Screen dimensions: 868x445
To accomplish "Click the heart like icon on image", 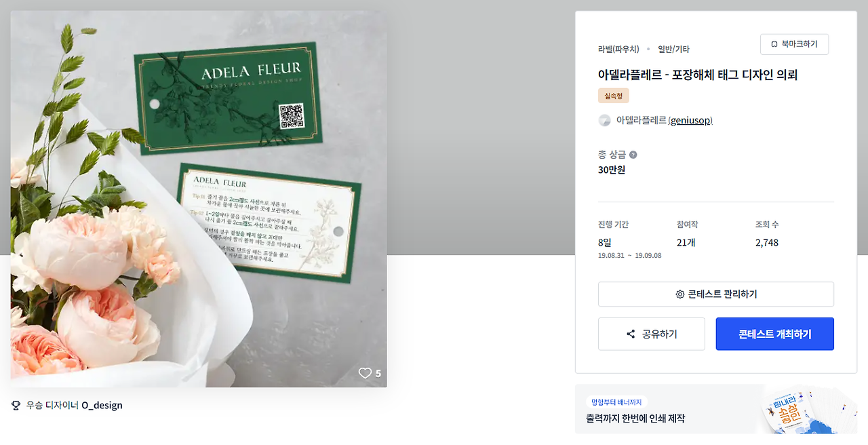I will click(365, 373).
